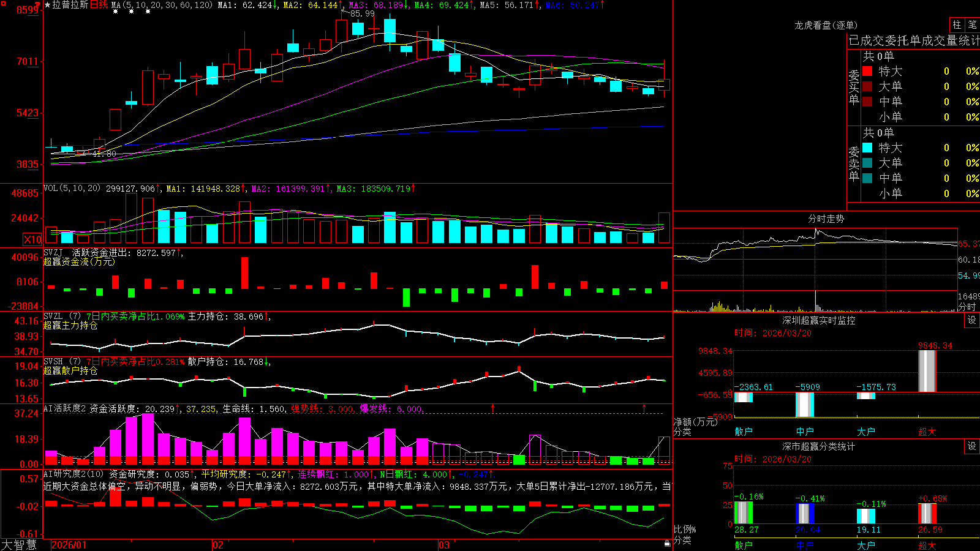Click the small lock icon at chart bottom

coord(667,544)
